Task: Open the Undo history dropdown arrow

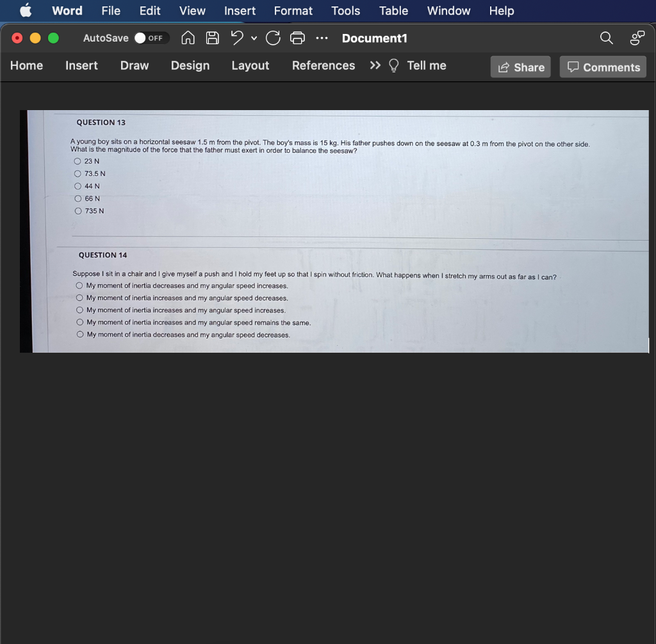Action: (253, 38)
